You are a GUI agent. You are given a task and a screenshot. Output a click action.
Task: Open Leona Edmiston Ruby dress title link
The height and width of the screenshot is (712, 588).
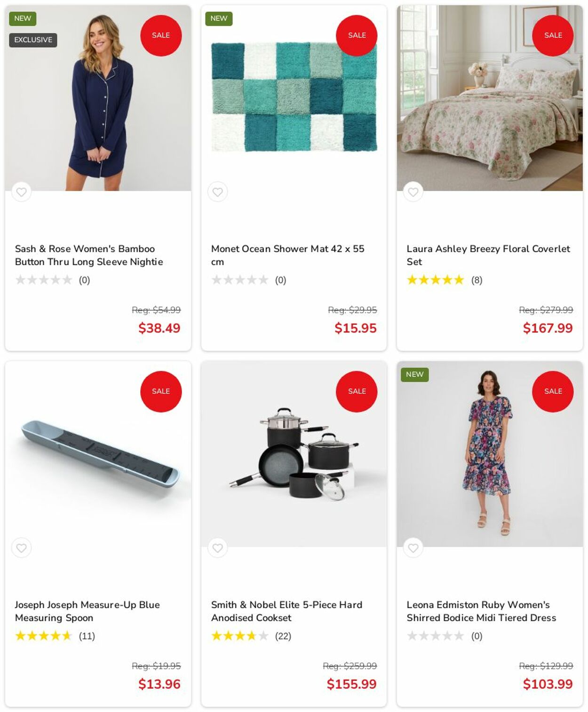(x=481, y=611)
